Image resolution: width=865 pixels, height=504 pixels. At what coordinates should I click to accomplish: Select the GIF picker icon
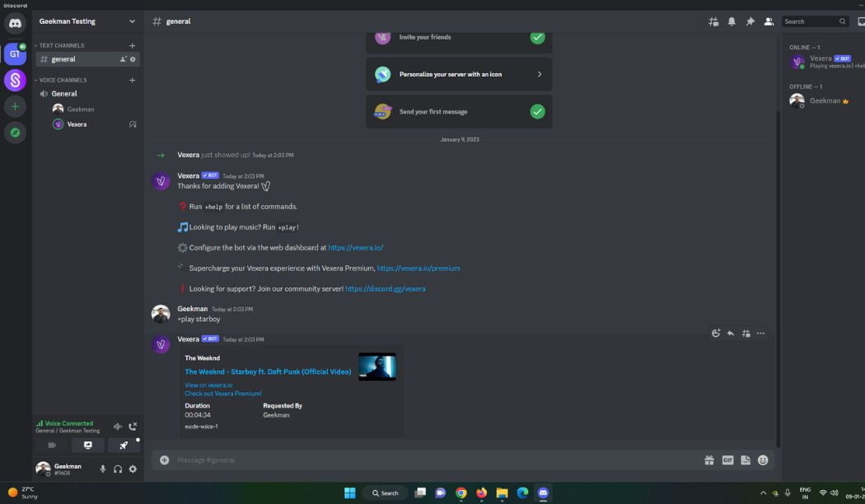[x=727, y=460]
